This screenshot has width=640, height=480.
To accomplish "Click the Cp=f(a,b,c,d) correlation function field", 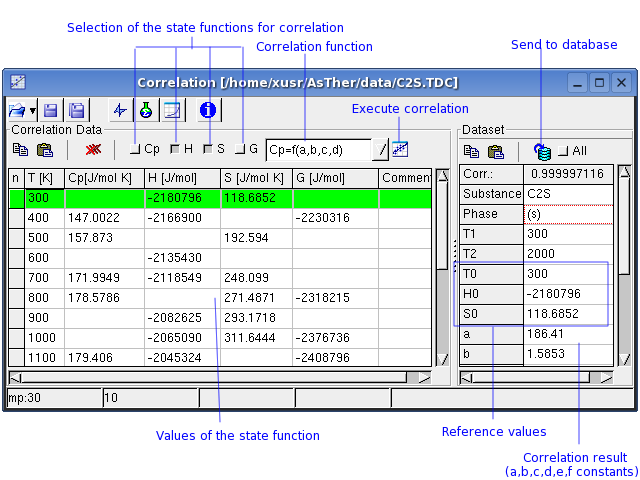I will 318,150.
